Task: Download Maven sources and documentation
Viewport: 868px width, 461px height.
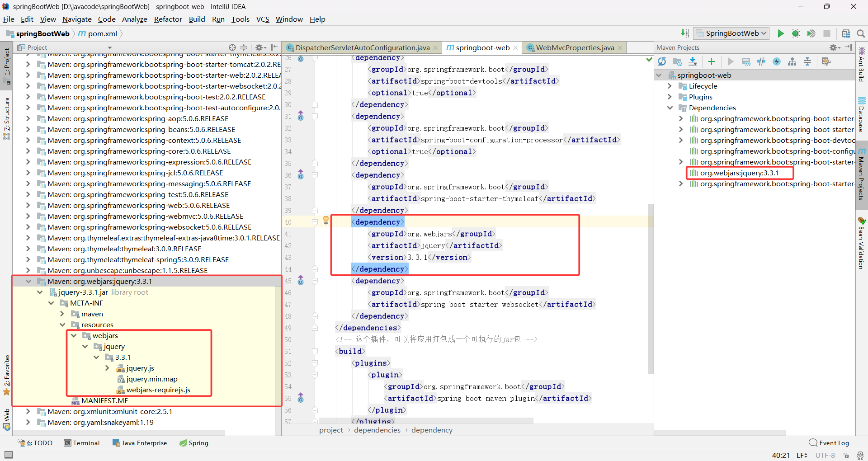Action: click(693, 61)
